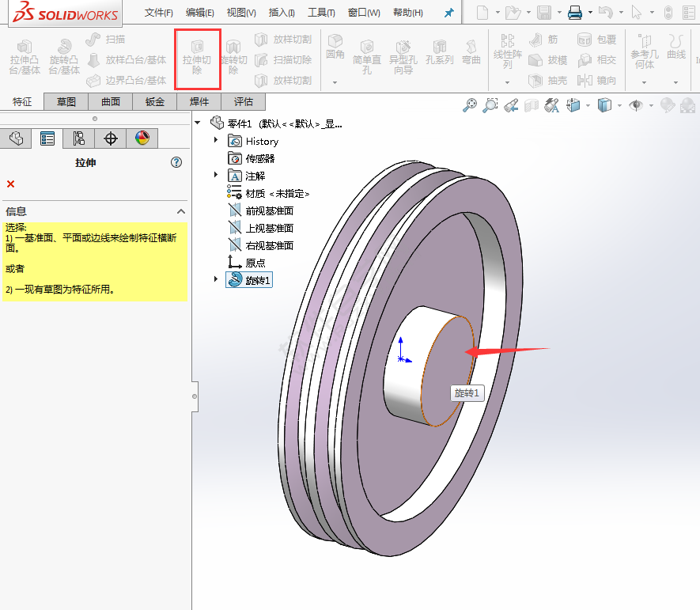The width and height of the screenshot is (700, 610).
Task: Click the print icon in top toolbar
Action: [575, 13]
